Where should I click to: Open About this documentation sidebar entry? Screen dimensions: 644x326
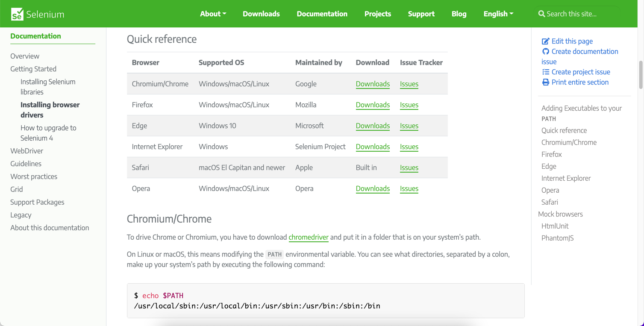[x=50, y=228]
